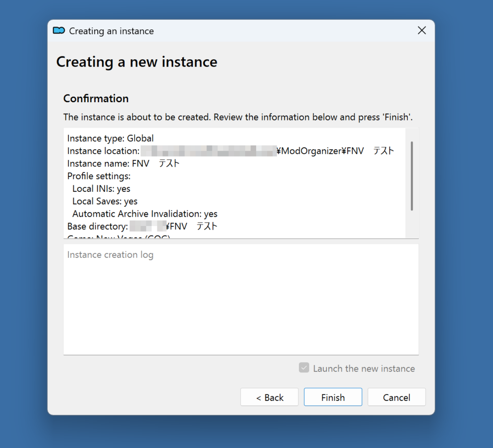The width and height of the screenshot is (493, 448).
Task: Click the Confirmation section heading
Action: coord(96,99)
